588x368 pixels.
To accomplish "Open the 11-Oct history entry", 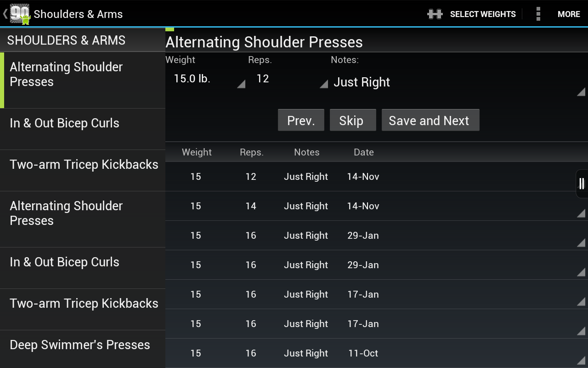I will pos(363,353).
